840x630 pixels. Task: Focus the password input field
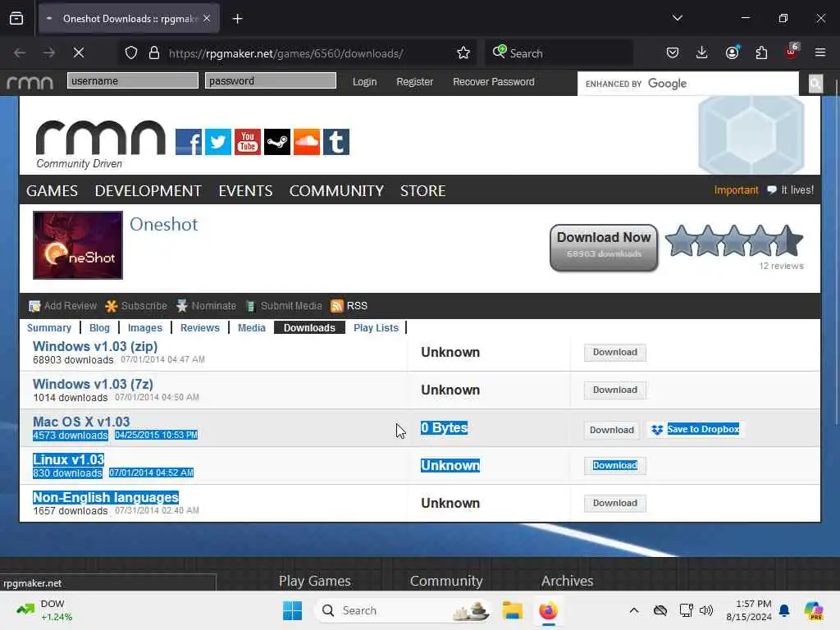[x=271, y=81]
